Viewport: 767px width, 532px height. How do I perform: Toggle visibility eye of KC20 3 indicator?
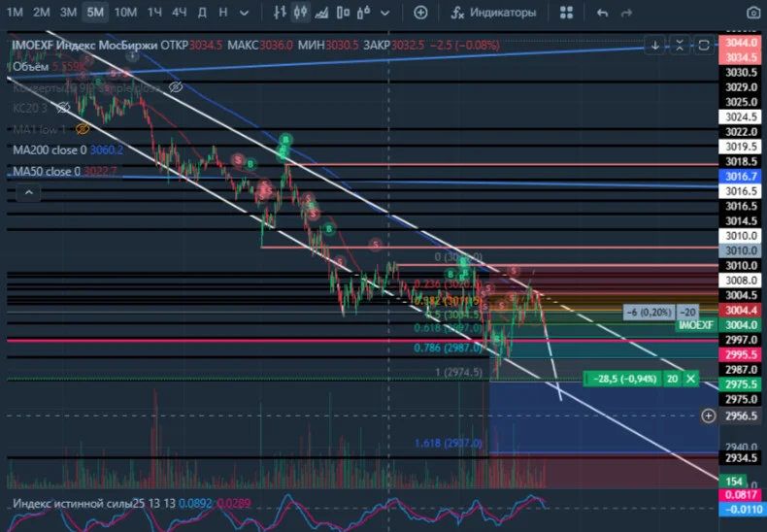62,108
